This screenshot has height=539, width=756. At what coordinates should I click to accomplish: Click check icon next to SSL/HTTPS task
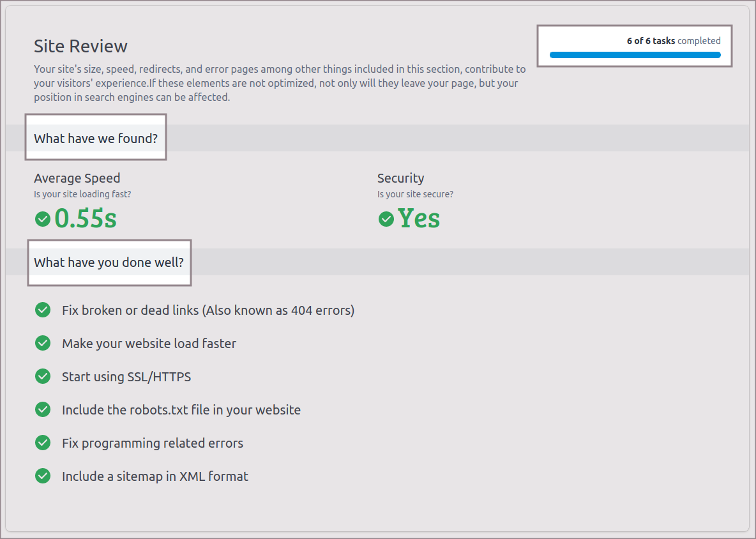point(43,377)
